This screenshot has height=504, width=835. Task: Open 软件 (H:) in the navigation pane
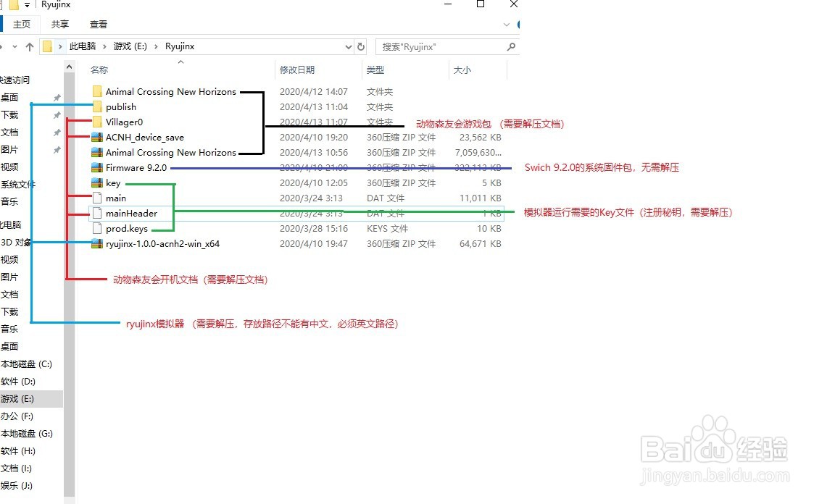coord(18,451)
